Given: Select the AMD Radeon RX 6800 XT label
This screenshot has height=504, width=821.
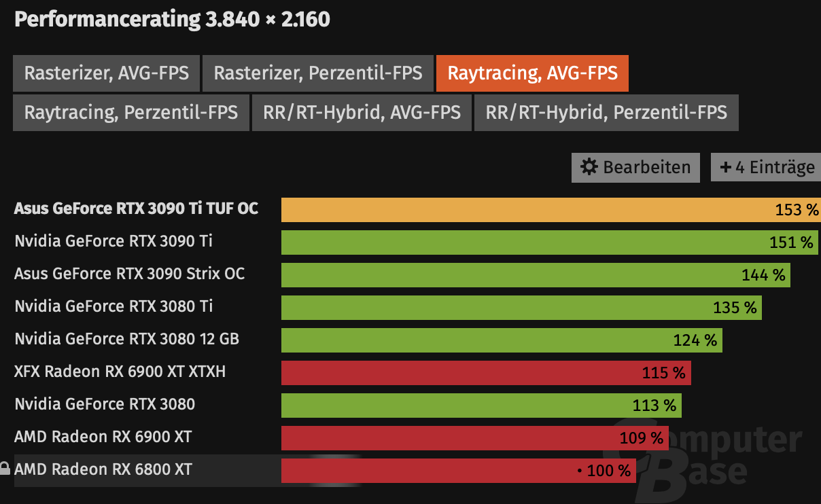Looking at the screenshot, I should (103, 469).
